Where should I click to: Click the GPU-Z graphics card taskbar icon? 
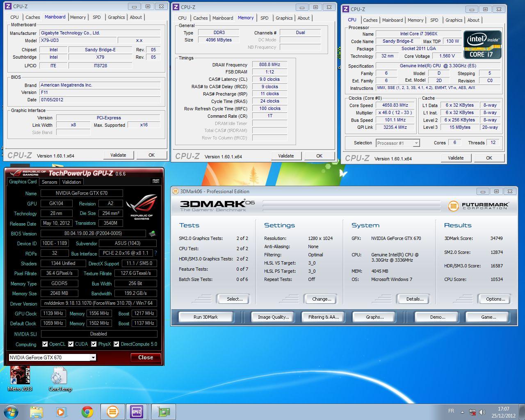point(164,412)
